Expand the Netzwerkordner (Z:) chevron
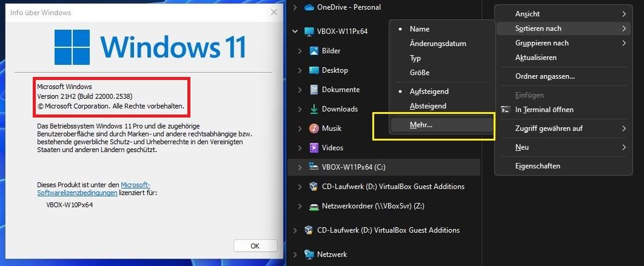Image resolution: width=644 pixels, height=266 pixels. point(300,206)
